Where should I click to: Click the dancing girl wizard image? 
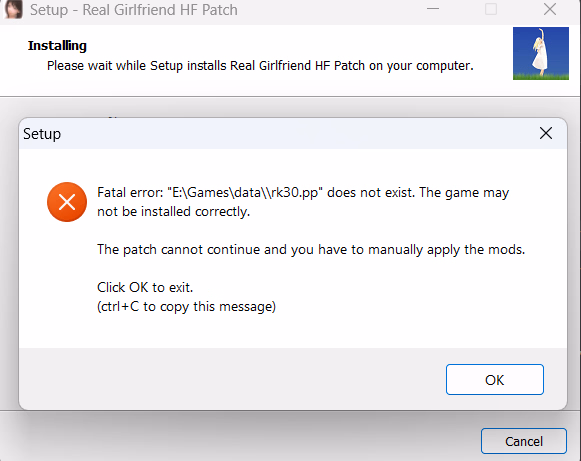[x=541, y=53]
